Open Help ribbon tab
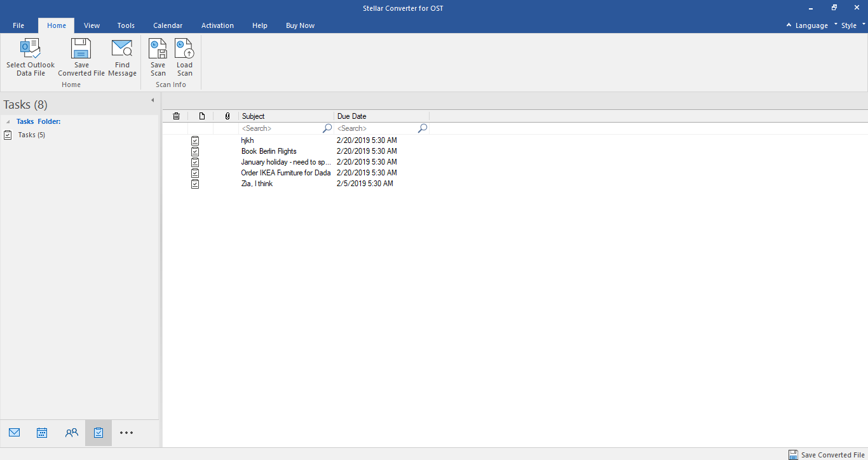Image resolution: width=868 pixels, height=460 pixels. click(x=260, y=25)
